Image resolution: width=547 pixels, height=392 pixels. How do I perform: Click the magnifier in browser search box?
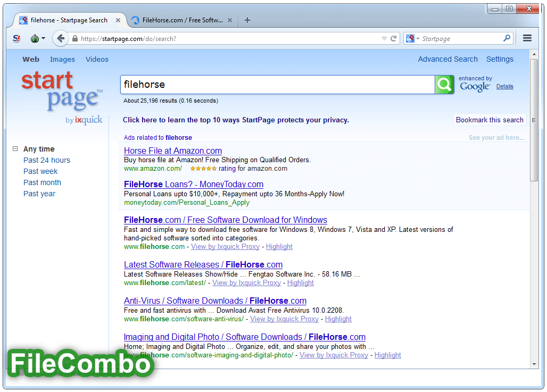pos(507,38)
